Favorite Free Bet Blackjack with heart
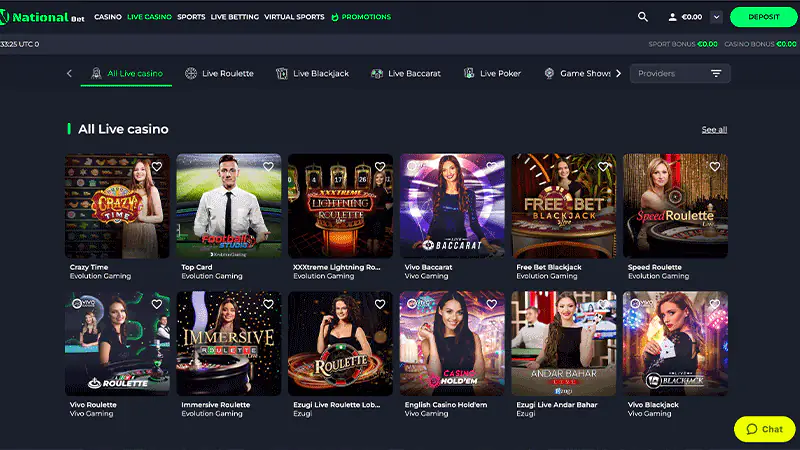This screenshot has height=450, width=800. coord(603,166)
